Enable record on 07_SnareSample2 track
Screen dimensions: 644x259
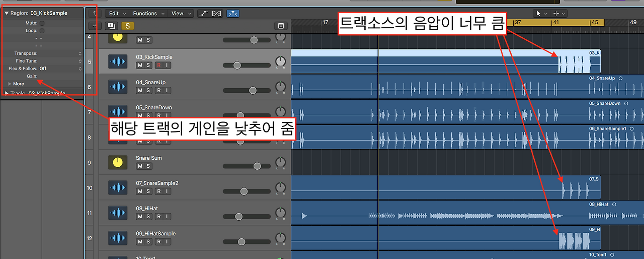click(x=158, y=191)
